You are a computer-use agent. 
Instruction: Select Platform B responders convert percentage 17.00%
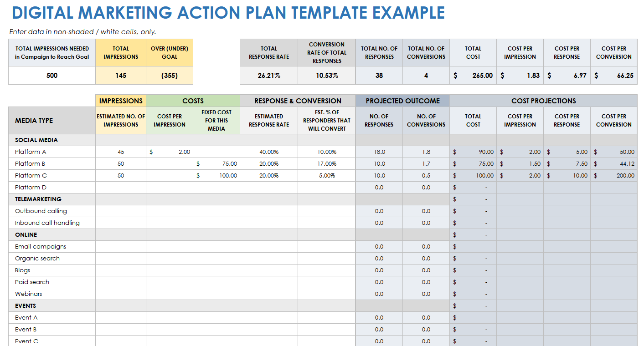click(x=327, y=164)
